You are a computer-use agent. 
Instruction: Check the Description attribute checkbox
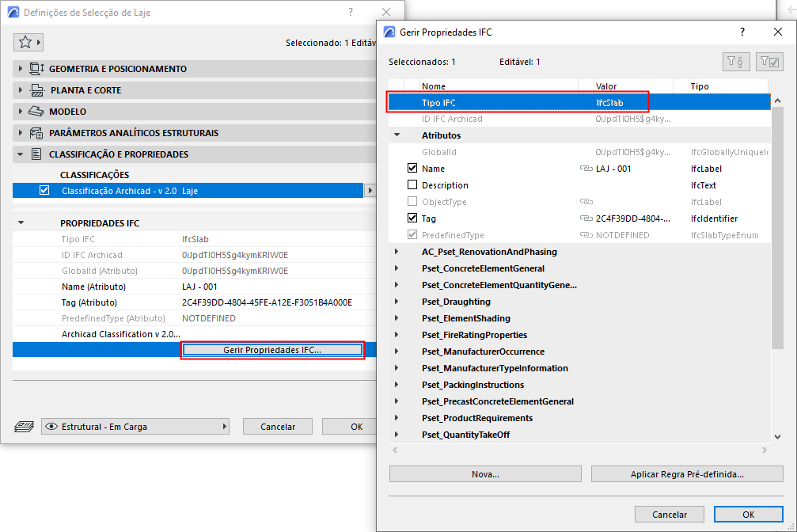(x=412, y=184)
